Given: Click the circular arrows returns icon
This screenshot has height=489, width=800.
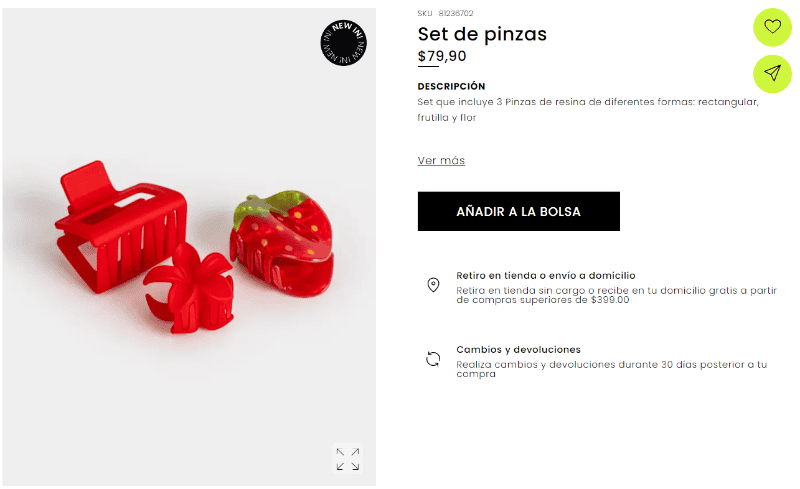Looking at the screenshot, I should 433,359.
